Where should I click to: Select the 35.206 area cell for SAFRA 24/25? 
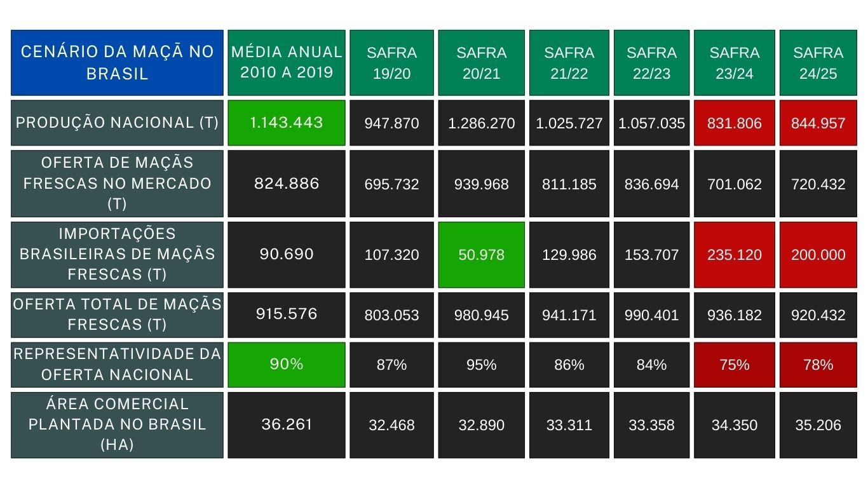(x=818, y=424)
